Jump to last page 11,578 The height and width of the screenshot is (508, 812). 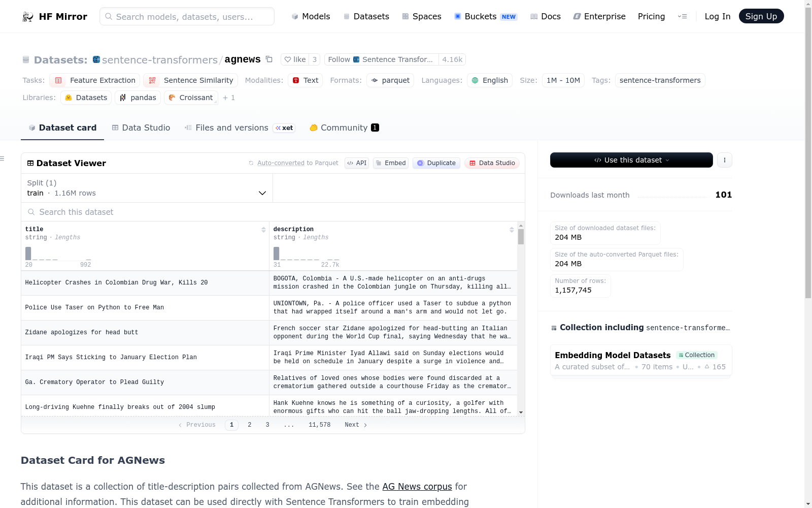(x=320, y=425)
